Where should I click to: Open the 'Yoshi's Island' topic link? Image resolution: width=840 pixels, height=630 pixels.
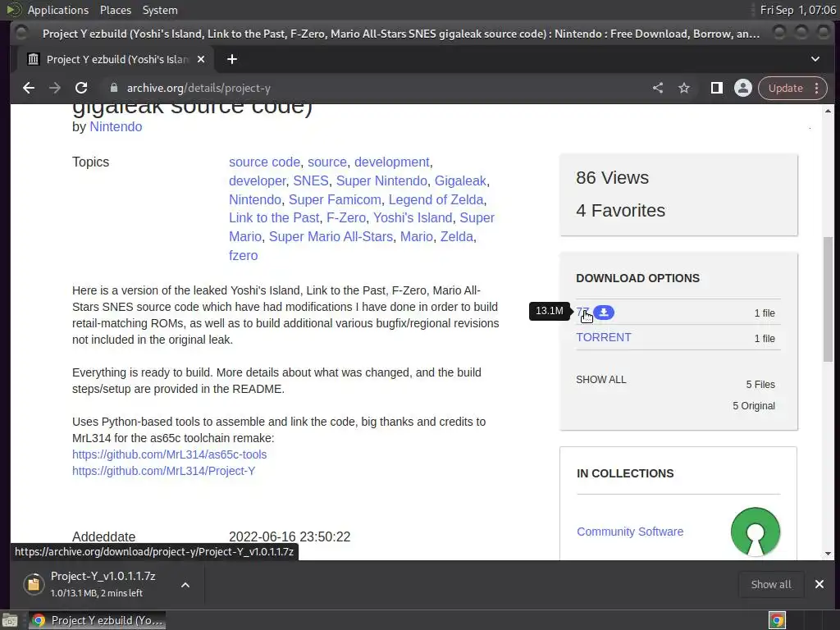pyautogui.click(x=413, y=217)
